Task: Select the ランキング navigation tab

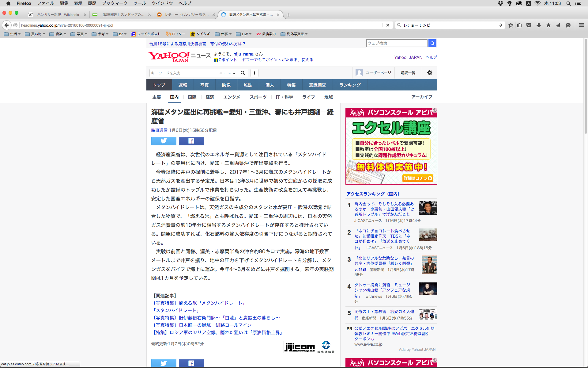Action: [350, 85]
